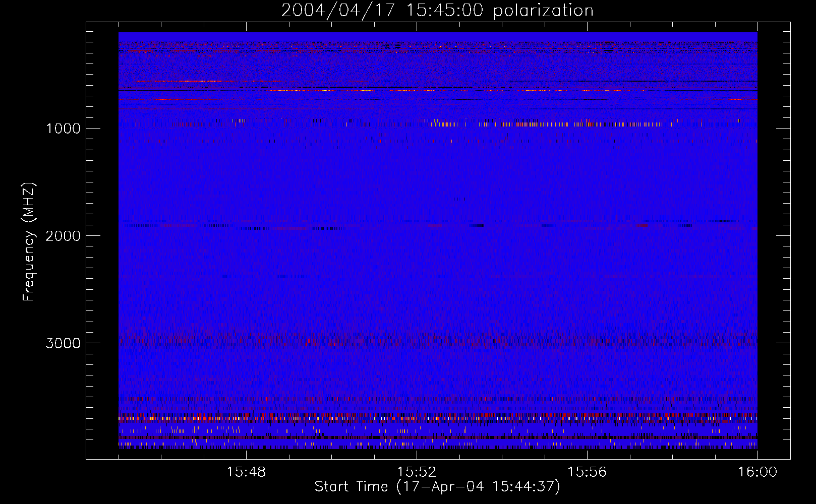Click the 15:52 time tick label
The image size is (816, 504).
point(417,472)
